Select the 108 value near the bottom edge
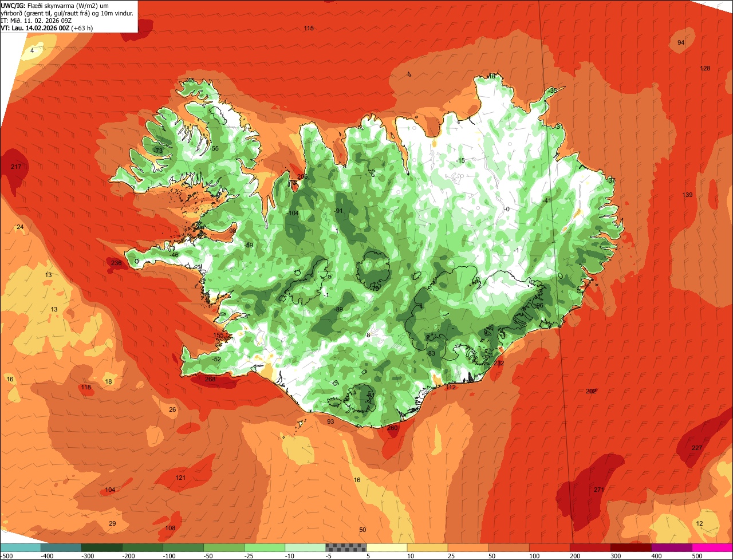Viewport: 733px width, 560px height. (170, 529)
